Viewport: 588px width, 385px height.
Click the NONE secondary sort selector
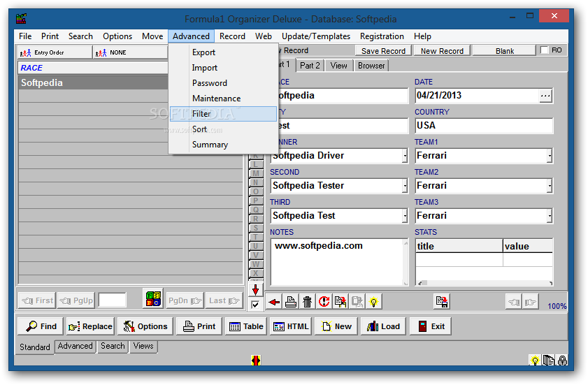pyautogui.click(x=130, y=52)
